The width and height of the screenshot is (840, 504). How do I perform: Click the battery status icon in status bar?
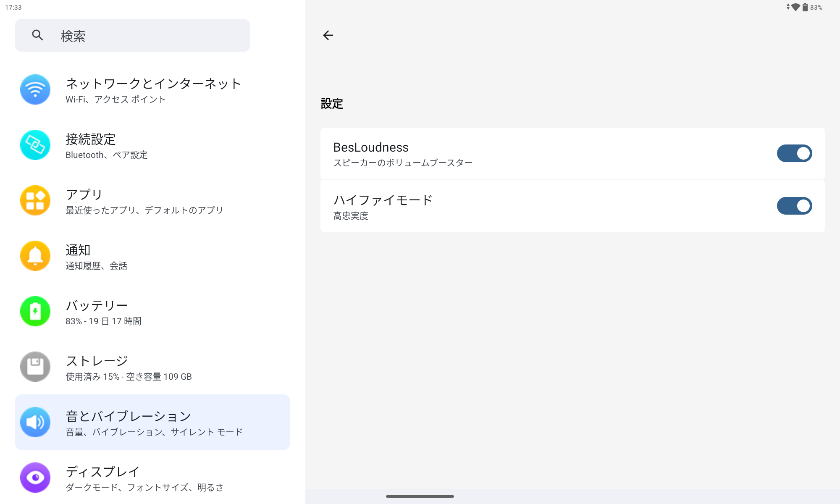point(805,7)
